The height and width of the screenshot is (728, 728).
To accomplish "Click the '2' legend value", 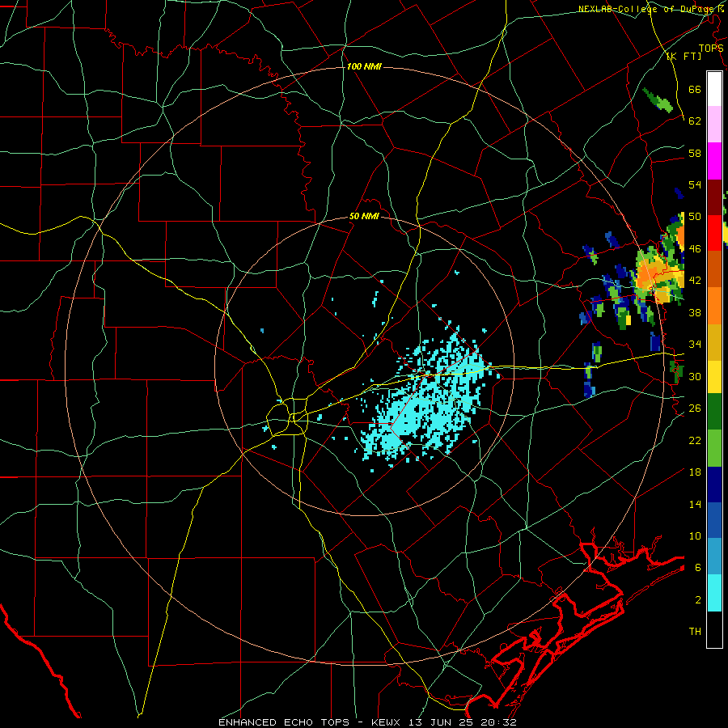I will point(698,600).
